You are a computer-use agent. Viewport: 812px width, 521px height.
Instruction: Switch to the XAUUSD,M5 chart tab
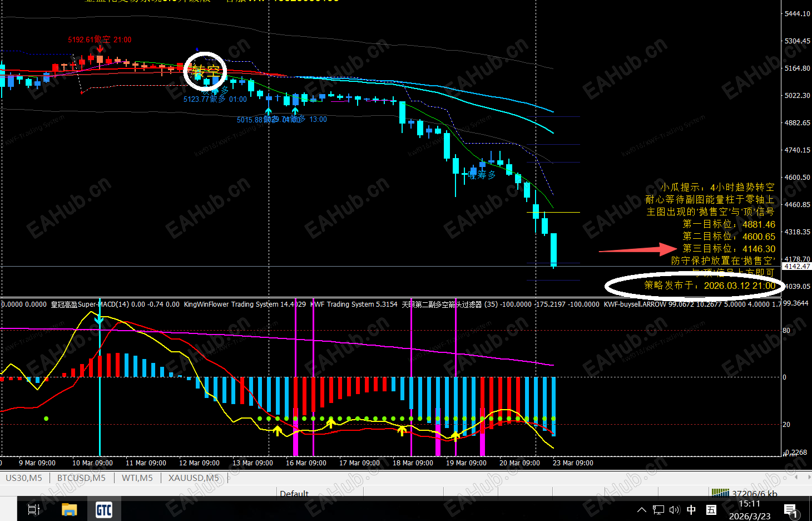pos(194,478)
